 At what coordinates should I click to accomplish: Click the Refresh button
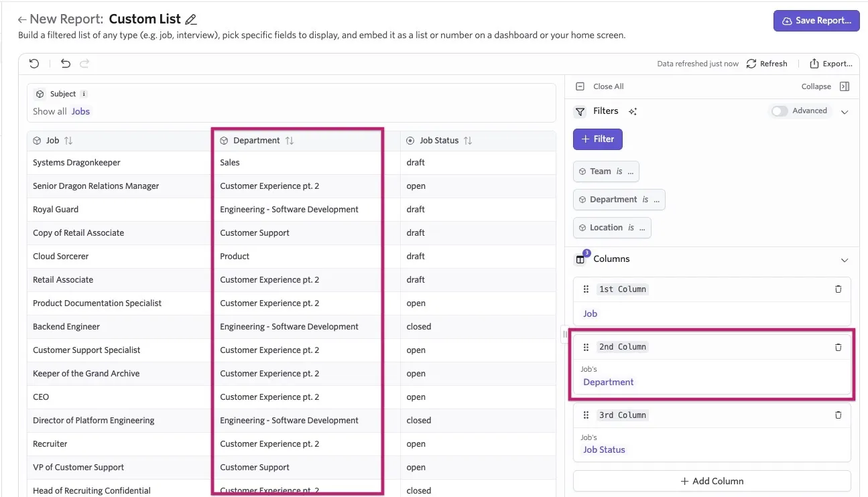tap(767, 64)
